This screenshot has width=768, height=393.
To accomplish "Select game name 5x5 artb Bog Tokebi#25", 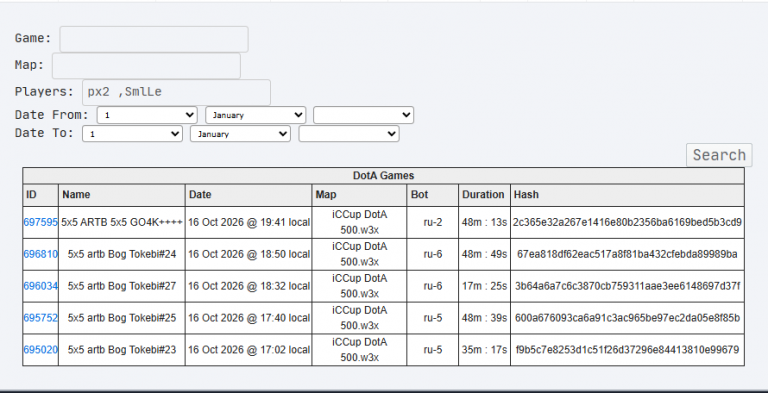I will click(122, 318).
